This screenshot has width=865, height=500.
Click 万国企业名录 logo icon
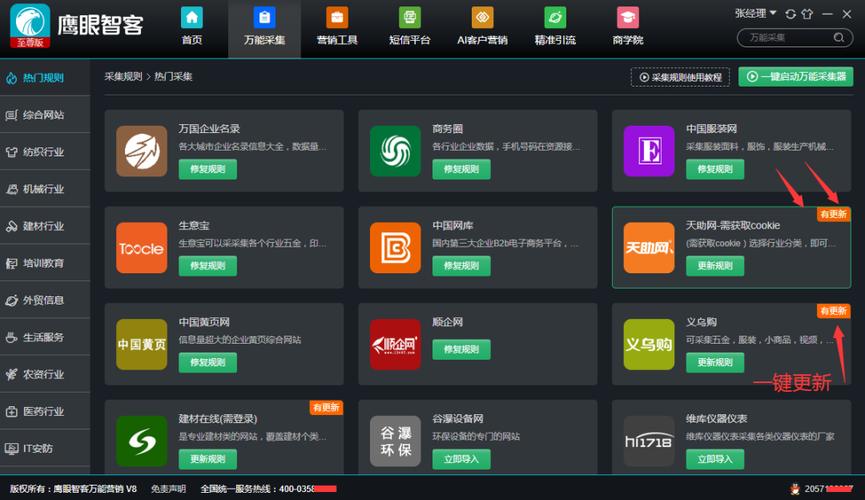tap(142, 151)
